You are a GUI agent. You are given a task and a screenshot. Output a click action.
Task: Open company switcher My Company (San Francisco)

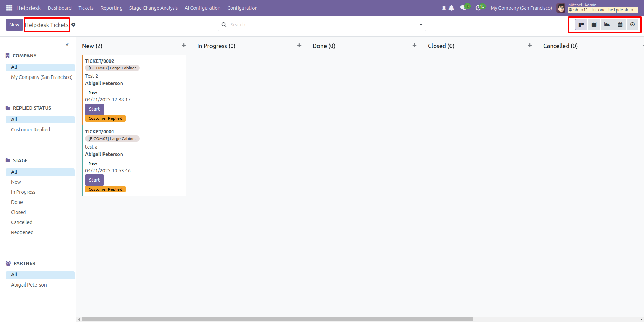(x=521, y=8)
